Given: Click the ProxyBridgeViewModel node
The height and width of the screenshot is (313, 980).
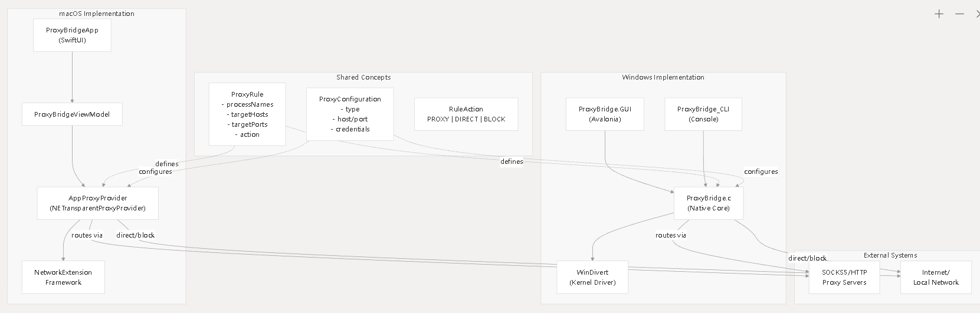Looking at the screenshot, I should (72, 114).
